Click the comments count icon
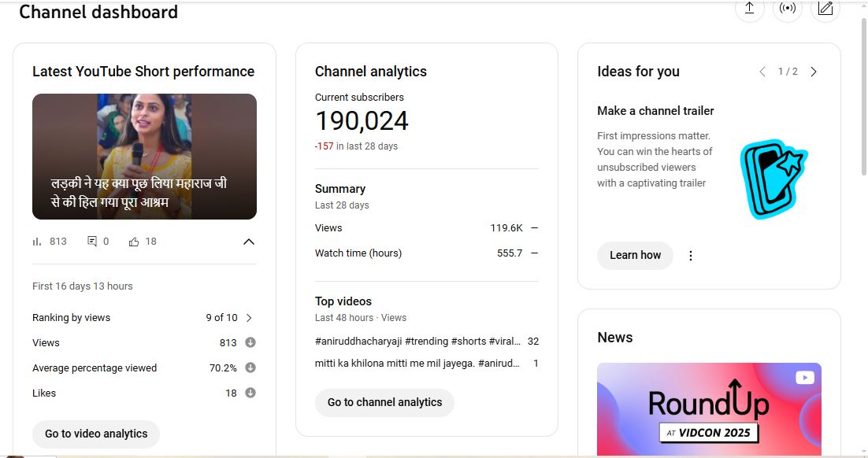868x458 pixels. 92,242
